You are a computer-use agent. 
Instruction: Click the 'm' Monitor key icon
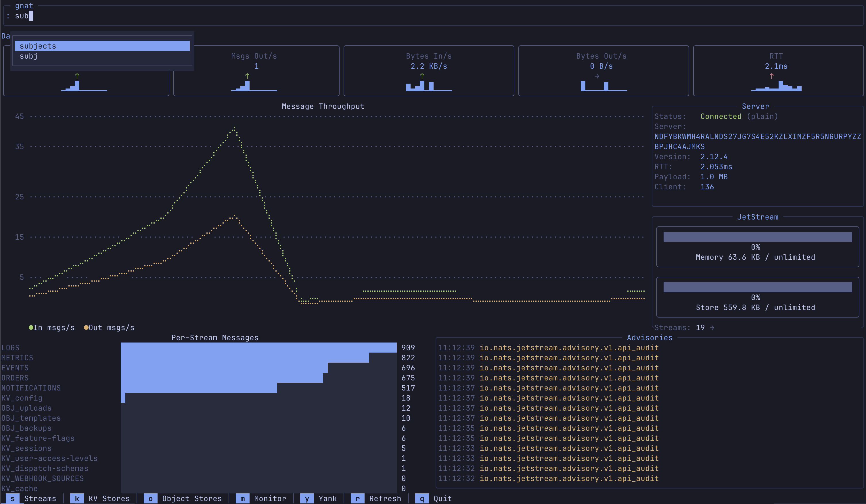[x=242, y=499]
